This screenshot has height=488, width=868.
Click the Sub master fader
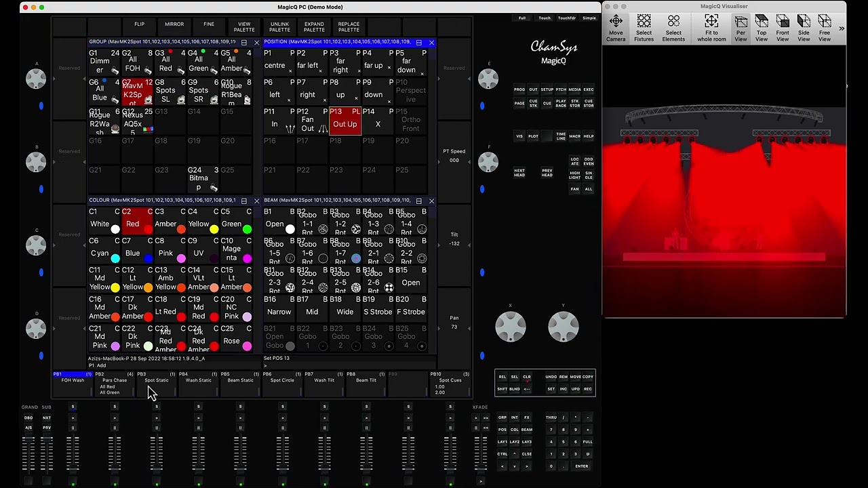(x=47, y=454)
